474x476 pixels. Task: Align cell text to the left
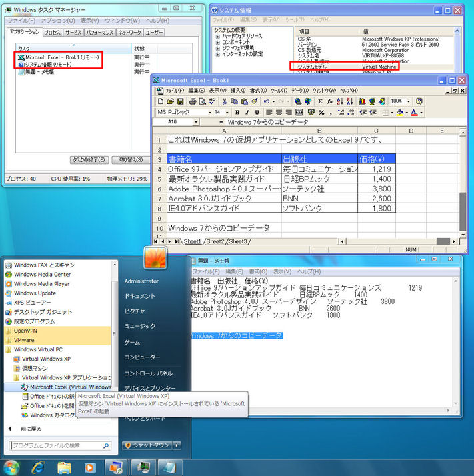tap(269, 112)
